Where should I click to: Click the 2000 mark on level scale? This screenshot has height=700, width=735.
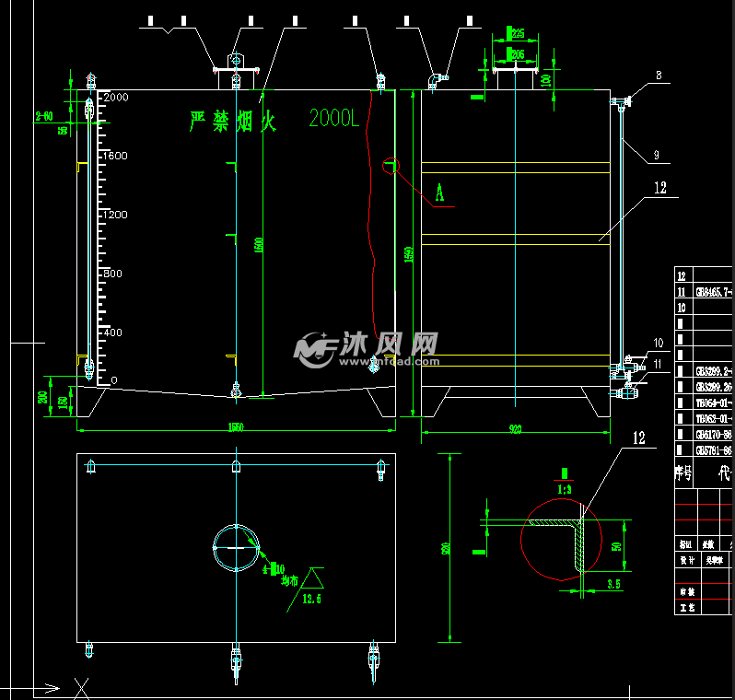point(116,97)
